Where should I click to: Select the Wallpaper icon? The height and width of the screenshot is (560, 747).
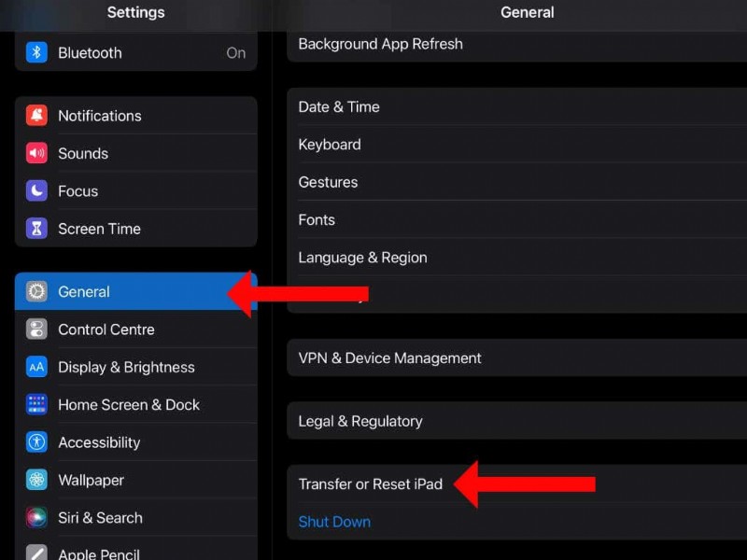35,480
